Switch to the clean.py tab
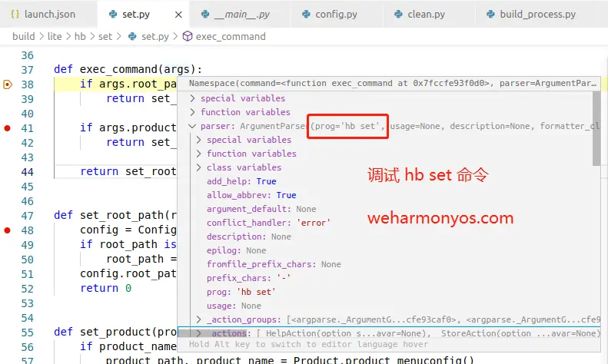 (x=426, y=15)
